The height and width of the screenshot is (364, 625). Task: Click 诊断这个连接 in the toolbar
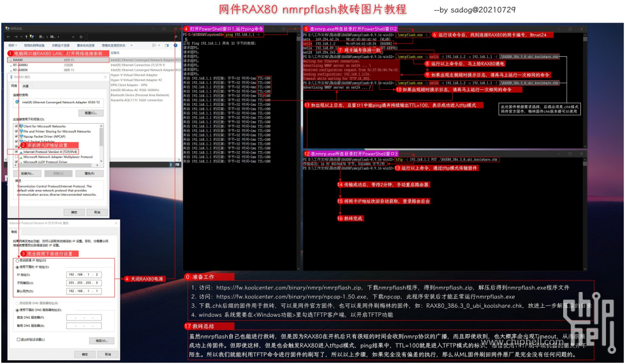point(61,45)
